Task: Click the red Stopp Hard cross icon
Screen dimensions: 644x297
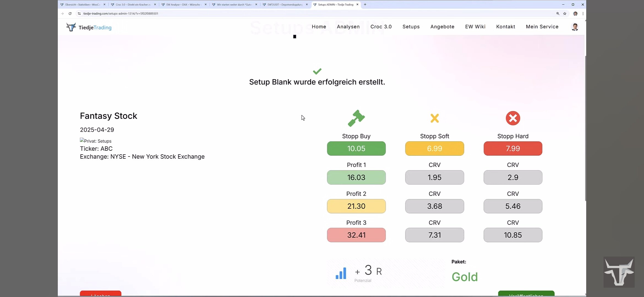Action: [513, 118]
